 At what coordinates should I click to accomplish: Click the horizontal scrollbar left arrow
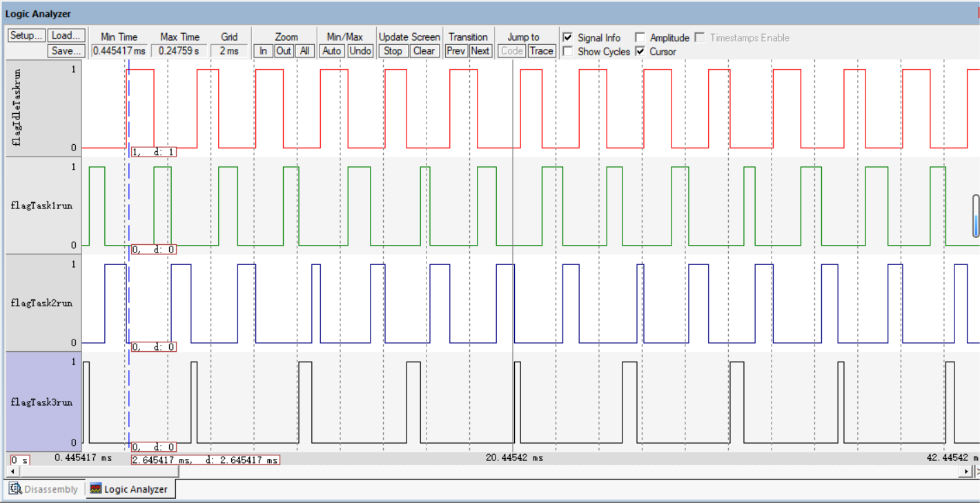pos(12,471)
